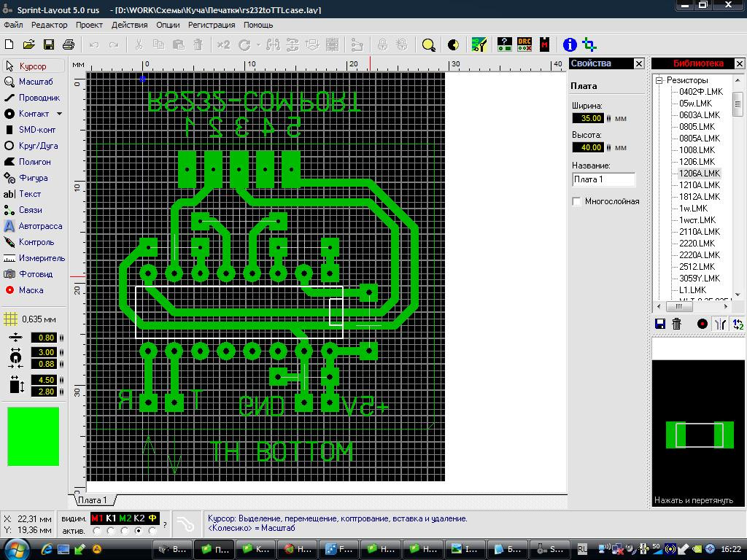The height and width of the screenshot is (560, 747).
Task: Click the DRC check icon in toolbar
Action: click(525, 44)
